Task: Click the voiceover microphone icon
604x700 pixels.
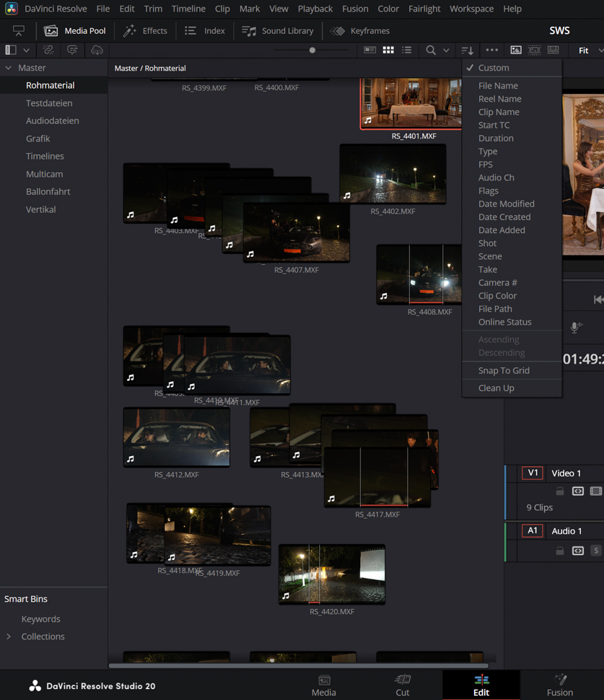Action: click(575, 328)
